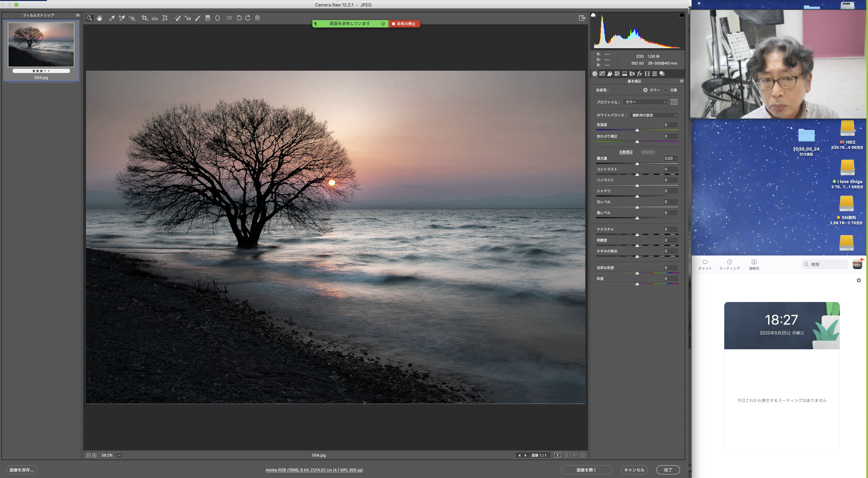Viewport: 868px width, 478px height.
Task: Select the Spot Removal brush tool
Action: (x=177, y=18)
